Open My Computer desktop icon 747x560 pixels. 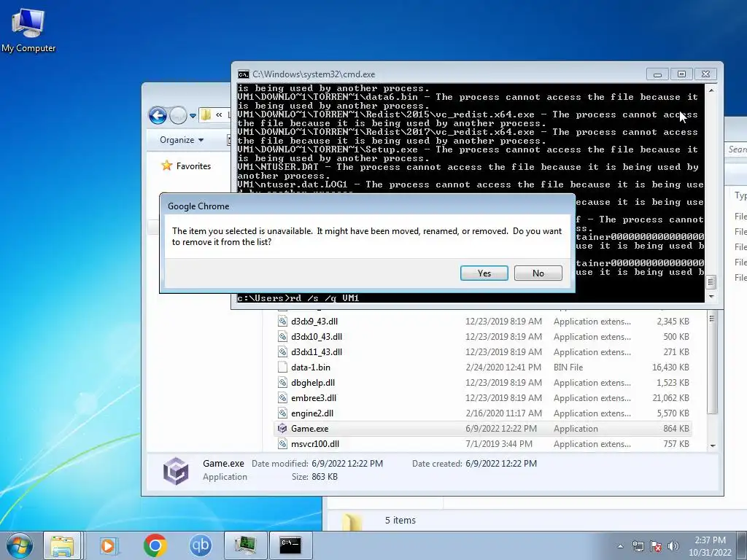pos(28,30)
